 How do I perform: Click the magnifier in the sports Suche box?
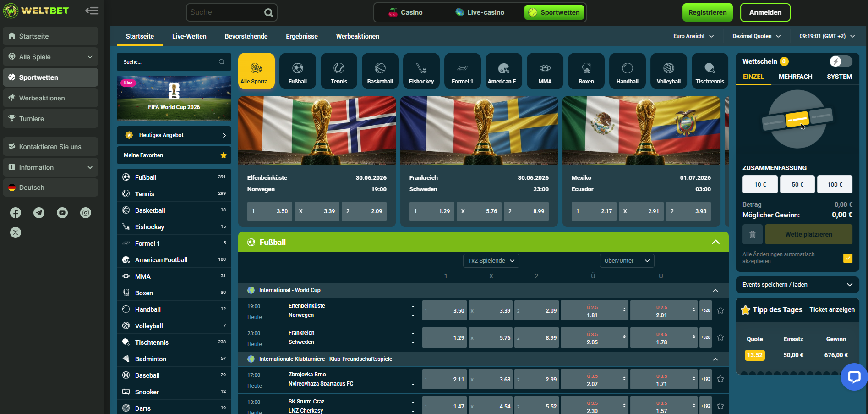click(x=222, y=62)
